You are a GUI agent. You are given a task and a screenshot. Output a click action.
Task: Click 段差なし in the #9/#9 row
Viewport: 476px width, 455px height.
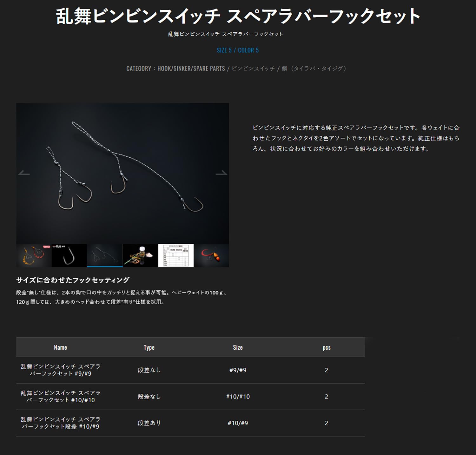tap(149, 370)
